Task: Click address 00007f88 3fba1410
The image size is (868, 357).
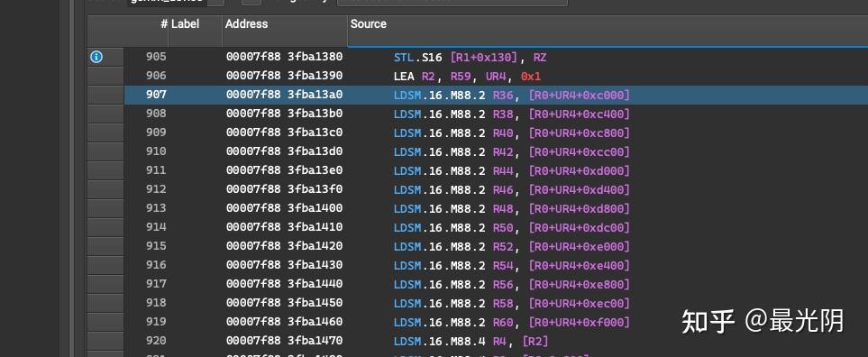Action: coord(284,227)
